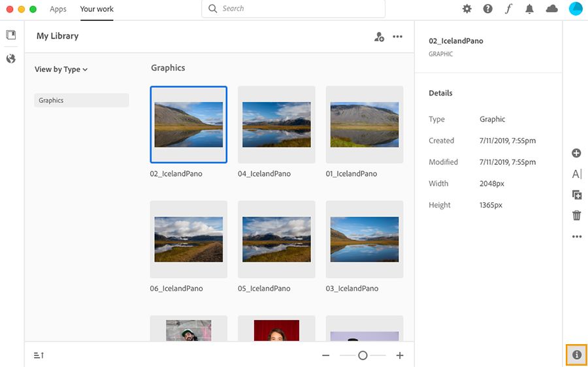588x367 pixels.
Task: Open the right sidebar more options ellipsis
Action: 576,237
